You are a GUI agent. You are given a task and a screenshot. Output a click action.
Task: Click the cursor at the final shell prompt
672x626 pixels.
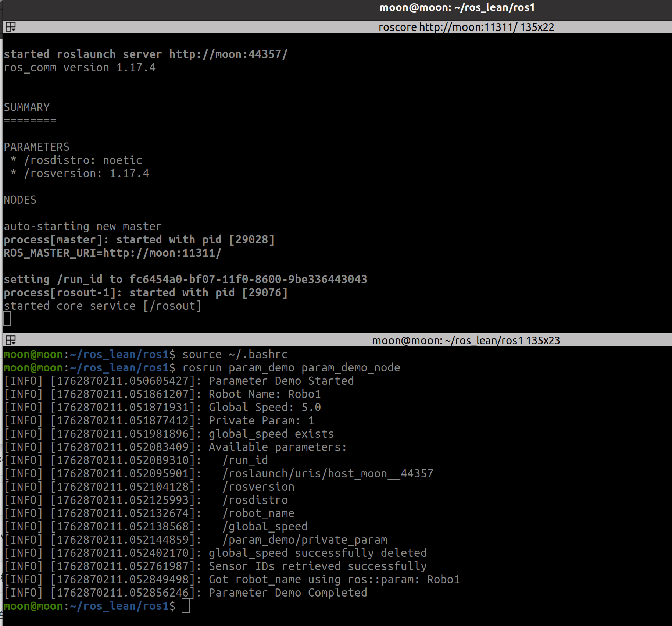click(x=186, y=606)
